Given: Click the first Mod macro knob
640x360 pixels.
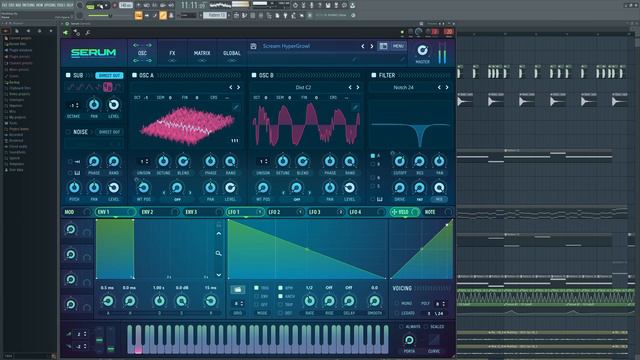Looking at the screenshot, I should 71,229.
